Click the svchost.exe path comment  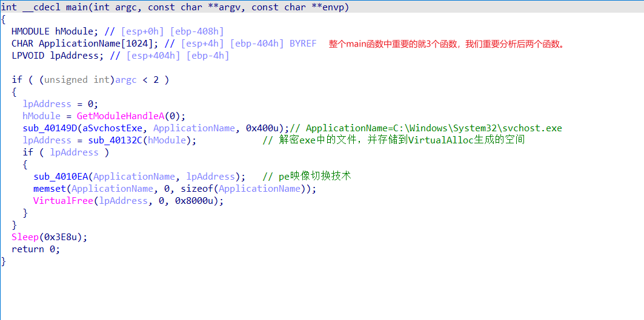click(425, 128)
